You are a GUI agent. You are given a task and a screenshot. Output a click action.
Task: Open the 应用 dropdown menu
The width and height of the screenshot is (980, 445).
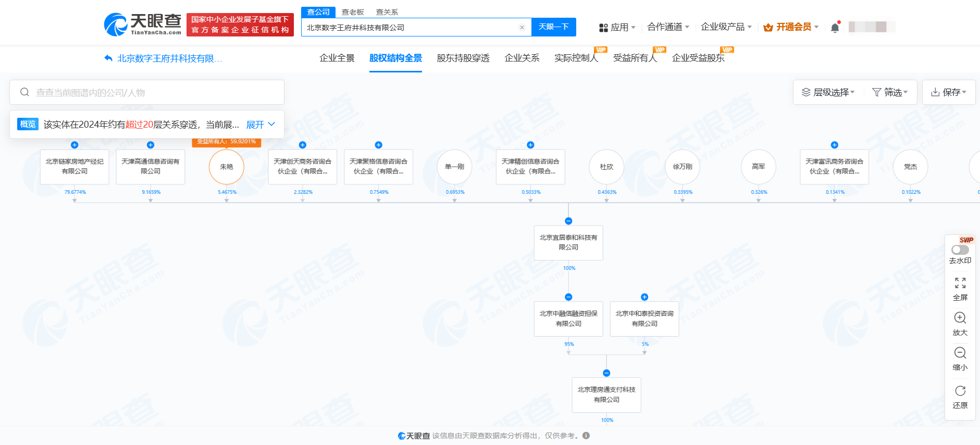pos(617,27)
